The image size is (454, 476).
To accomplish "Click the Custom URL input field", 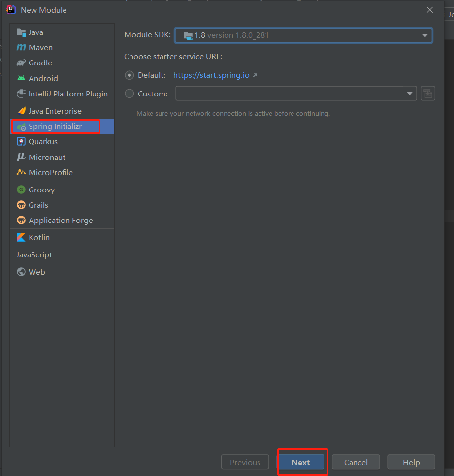I will point(289,94).
